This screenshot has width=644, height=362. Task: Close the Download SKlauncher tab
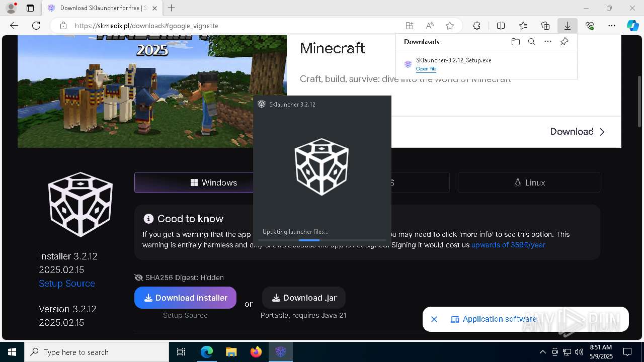154,8
